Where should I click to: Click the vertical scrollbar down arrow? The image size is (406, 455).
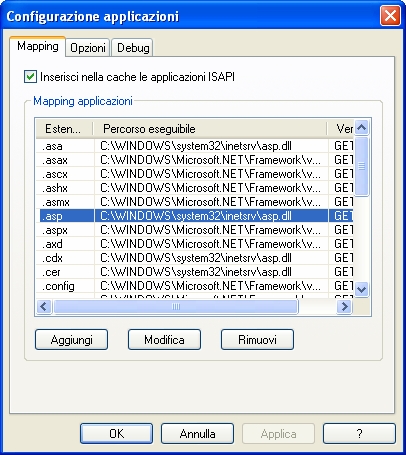click(362, 289)
